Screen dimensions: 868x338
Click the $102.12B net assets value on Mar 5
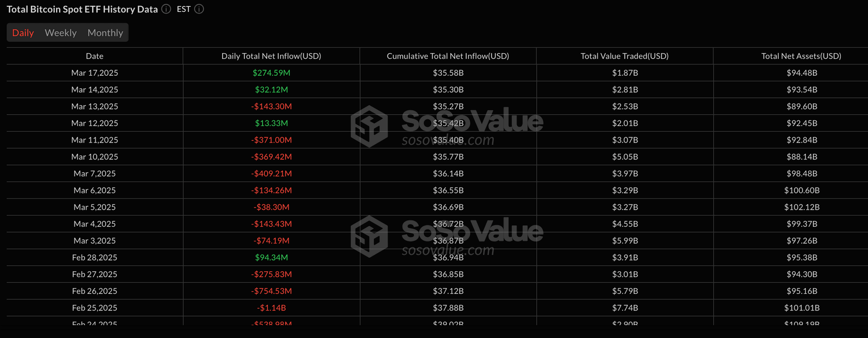[x=801, y=207]
